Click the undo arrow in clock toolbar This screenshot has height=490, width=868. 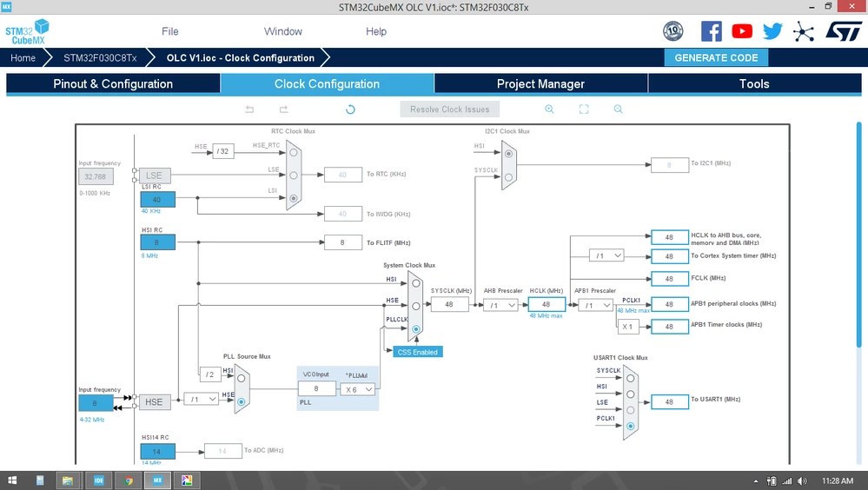point(249,109)
